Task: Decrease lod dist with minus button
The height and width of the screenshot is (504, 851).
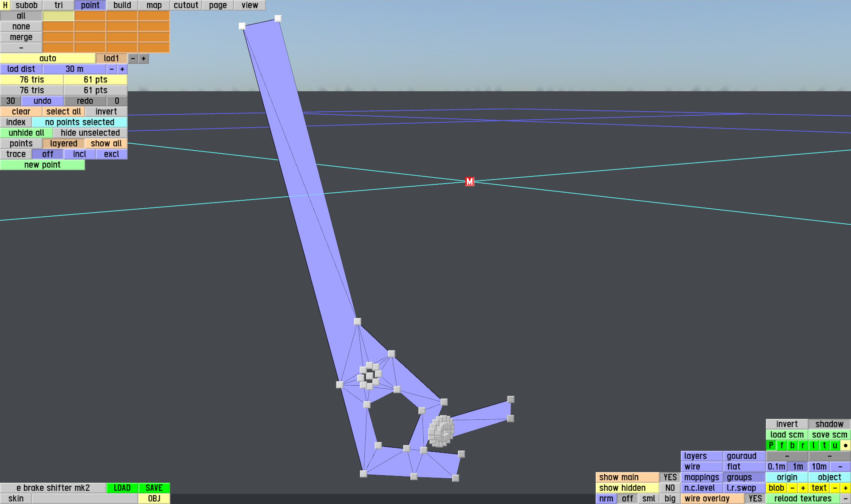Action: pos(112,69)
